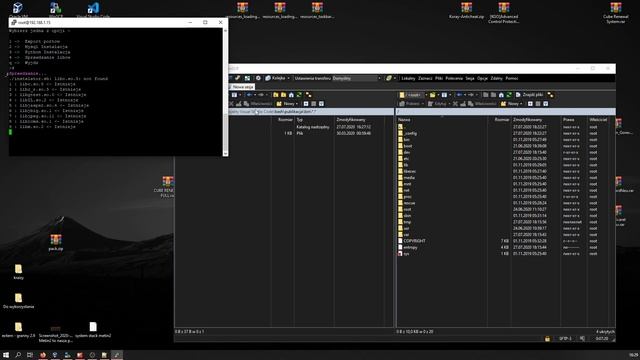This screenshot has width=640, height=360.
Task: Open the Opcje menu
Action: pos(482,78)
